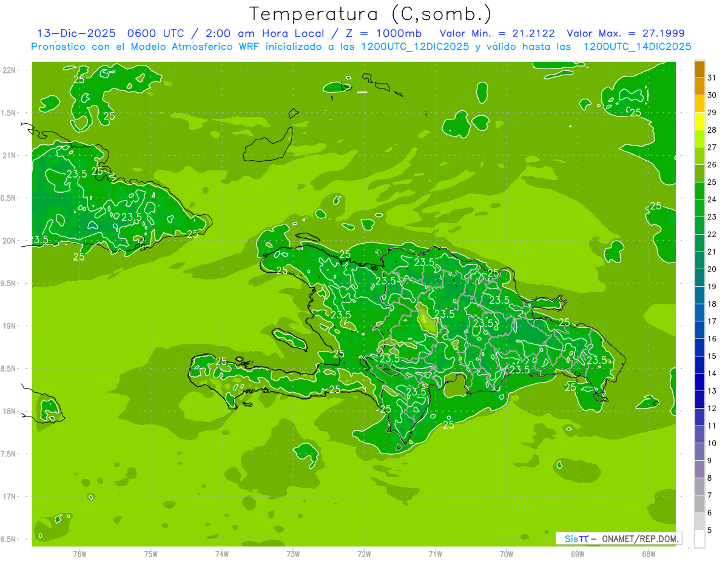
Task: Click legend value "27"
Action: (x=712, y=147)
